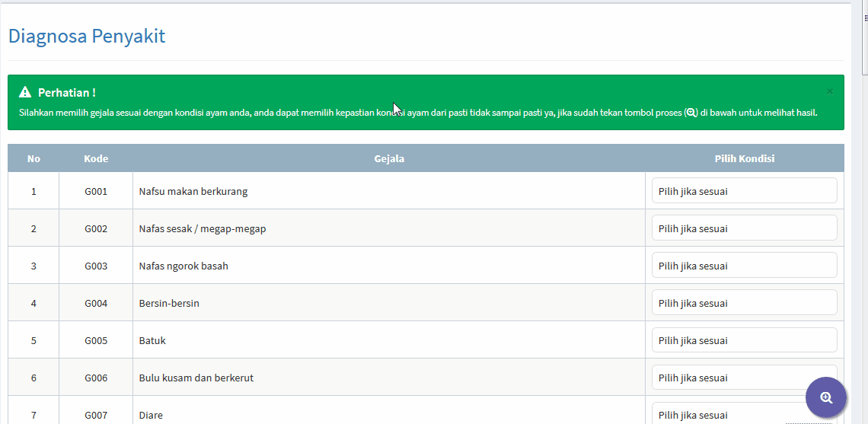Image resolution: width=868 pixels, height=424 pixels.
Task: Open the Diare condition dropdown
Action: [x=723, y=415]
